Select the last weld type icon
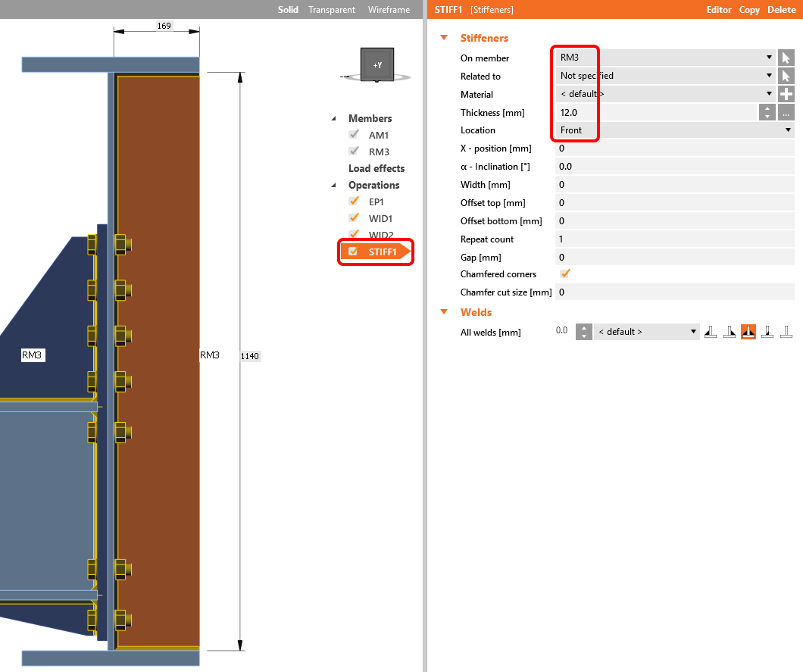 (x=786, y=332)
